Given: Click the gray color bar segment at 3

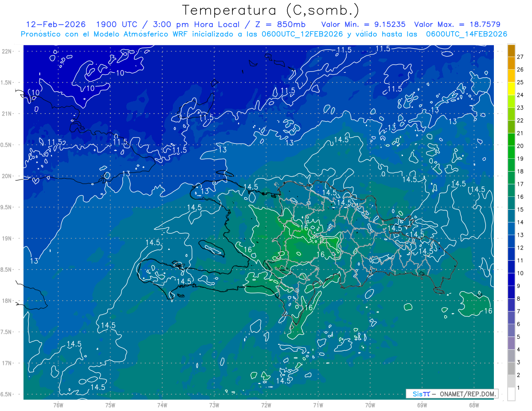Looking at the screenshot, I should tap(511, 356).
